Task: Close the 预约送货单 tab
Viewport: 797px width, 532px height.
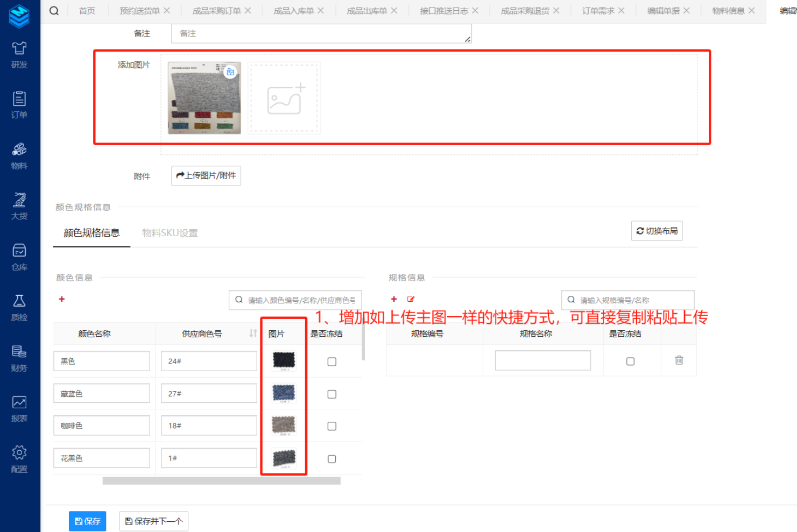Action: pyautogui.click(x=167, y=11)
